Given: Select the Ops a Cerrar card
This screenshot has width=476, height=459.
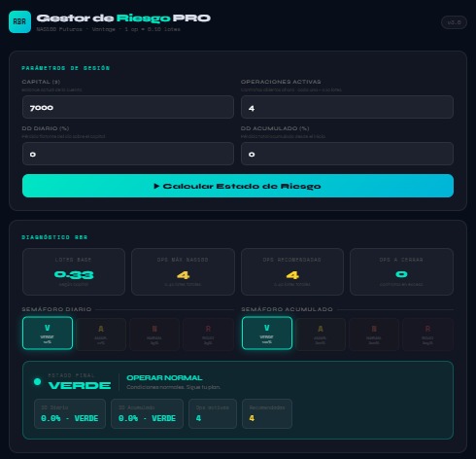Looking at the screenshot, I should 401,271.
